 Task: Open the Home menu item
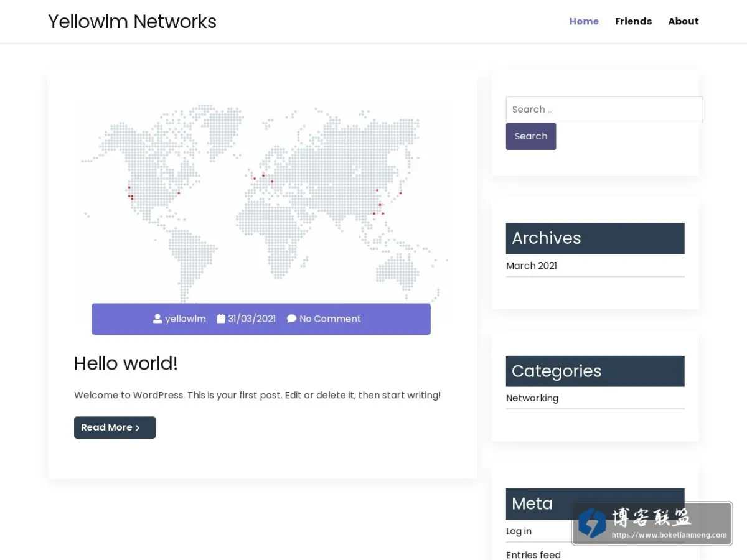coord(584,21)
